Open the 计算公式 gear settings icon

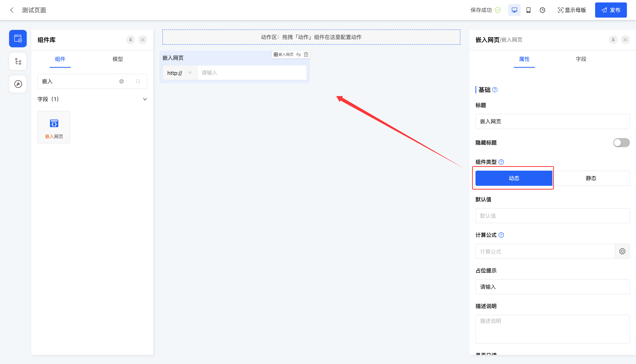coord(622,251)
